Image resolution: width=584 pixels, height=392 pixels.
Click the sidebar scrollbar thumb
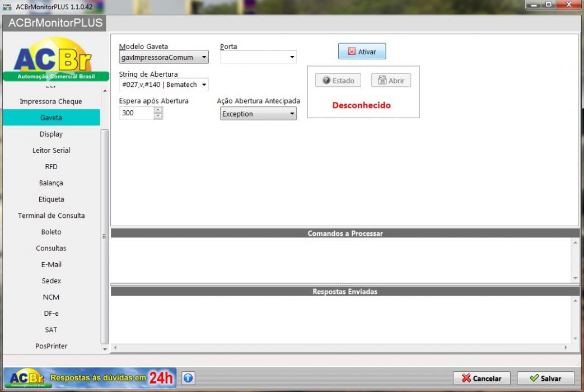pos(105,237)
